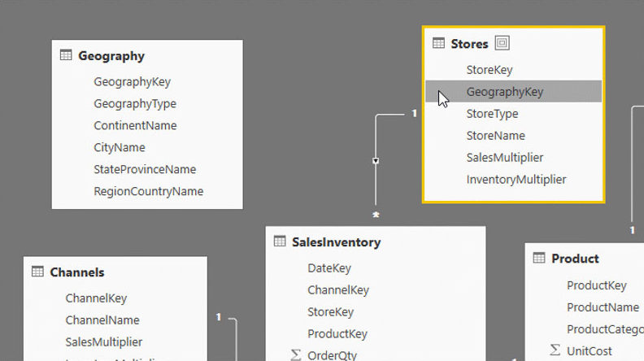Viewport: 644px width, 361px height.
Task: Click the sigma icon next to OrderQty
Action: pyautogui.click(x=295, y=354)
